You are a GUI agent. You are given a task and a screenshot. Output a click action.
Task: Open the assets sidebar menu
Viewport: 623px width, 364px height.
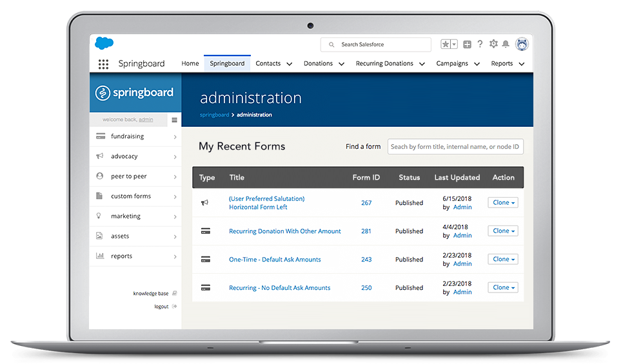(135, 236)
